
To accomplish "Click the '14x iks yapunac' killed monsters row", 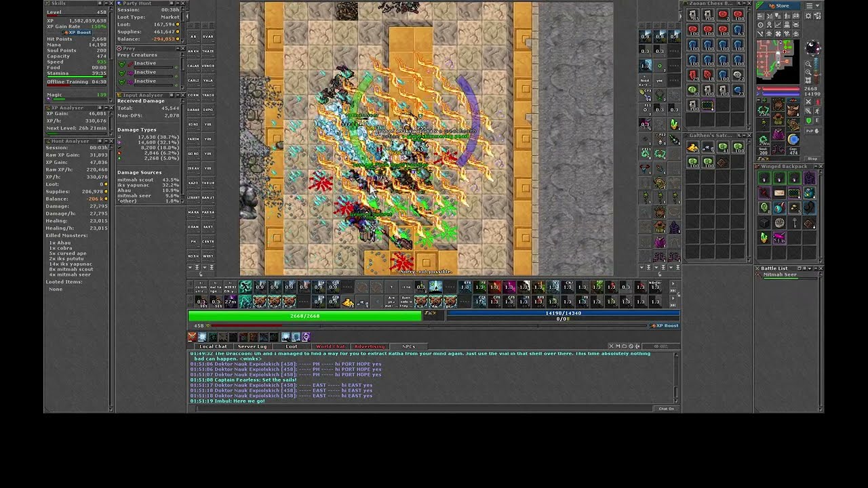I will coord(70,264).
